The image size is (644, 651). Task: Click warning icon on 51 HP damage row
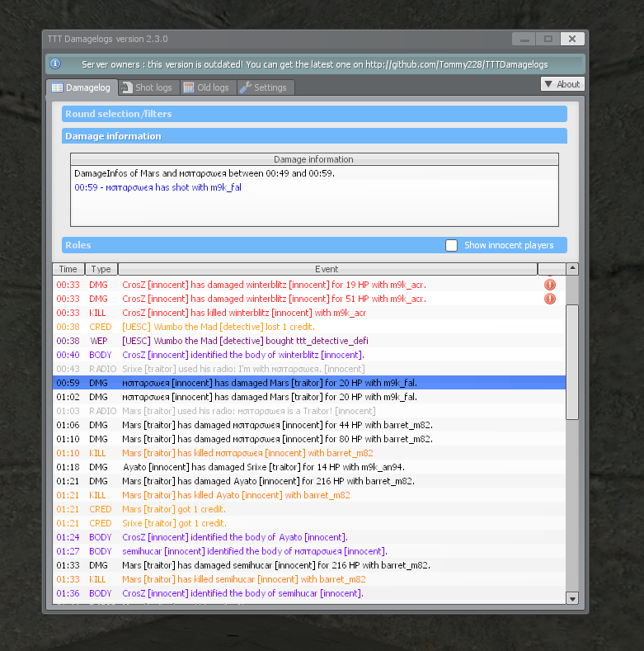tap(550, 299)
